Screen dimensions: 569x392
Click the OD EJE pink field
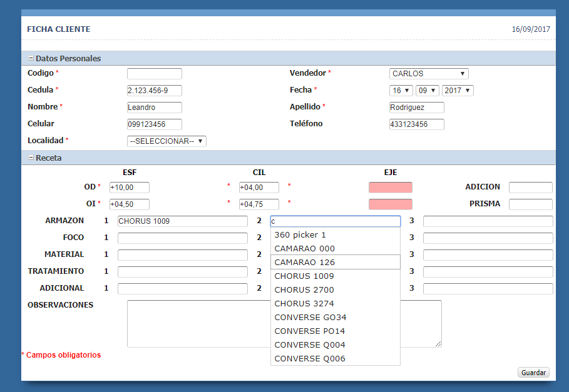(x=391, y=187)
